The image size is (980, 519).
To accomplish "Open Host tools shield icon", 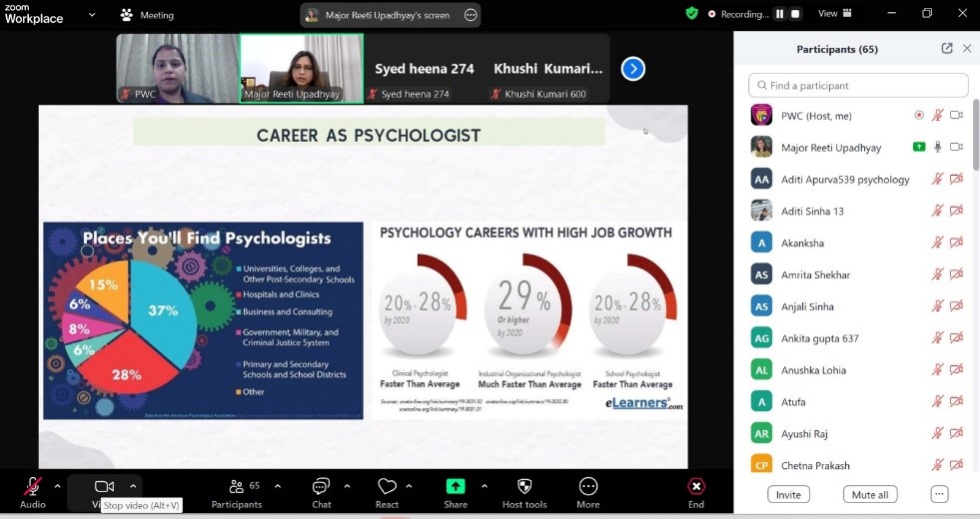I will click(x=524, y=486).
